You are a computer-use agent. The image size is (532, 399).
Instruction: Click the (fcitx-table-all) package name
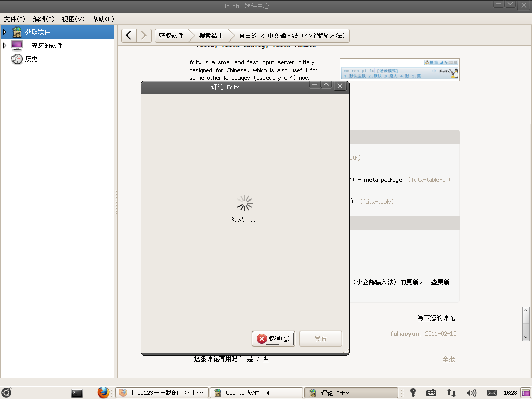pyautogui.click(x=429, y=180)
